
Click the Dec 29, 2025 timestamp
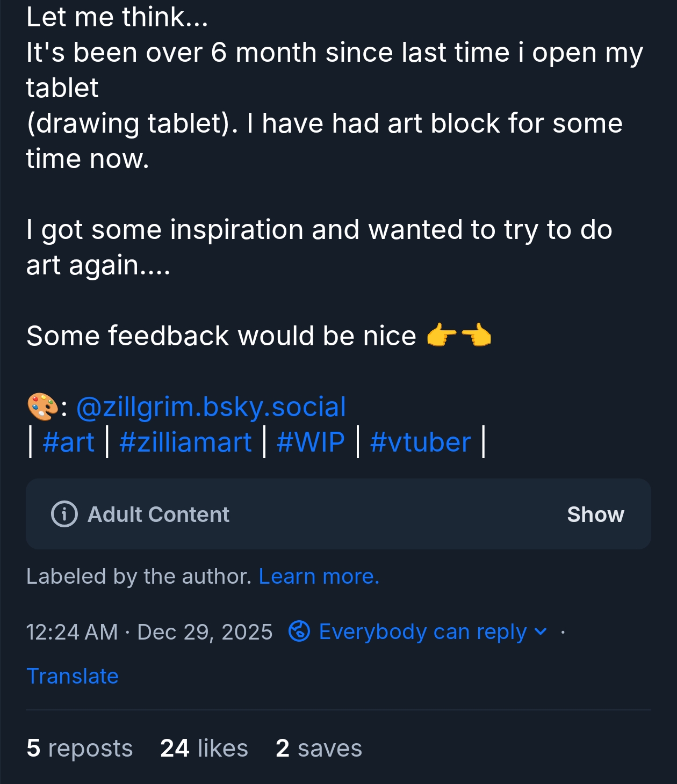[204, 631]
